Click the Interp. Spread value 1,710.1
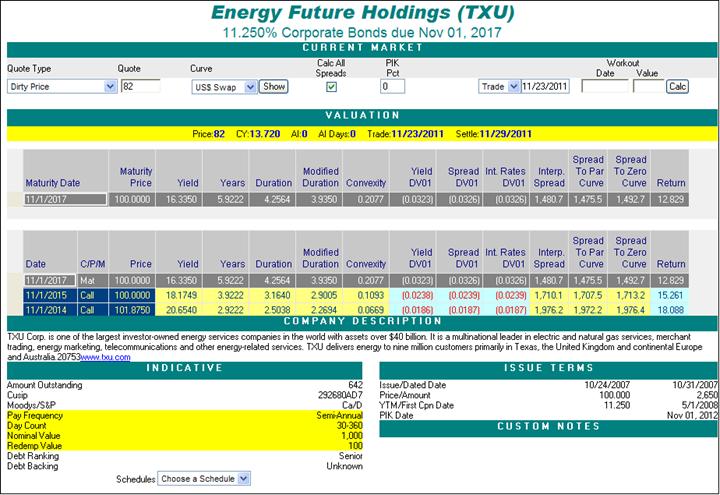The height and width of the screenshot is (495, 720). click(548, 295)
